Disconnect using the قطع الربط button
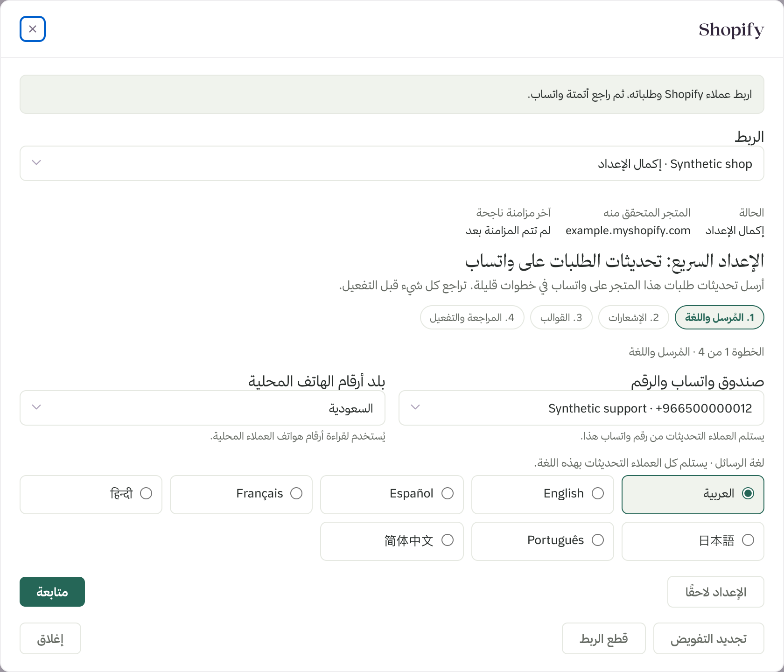 [x=604, y=638]
